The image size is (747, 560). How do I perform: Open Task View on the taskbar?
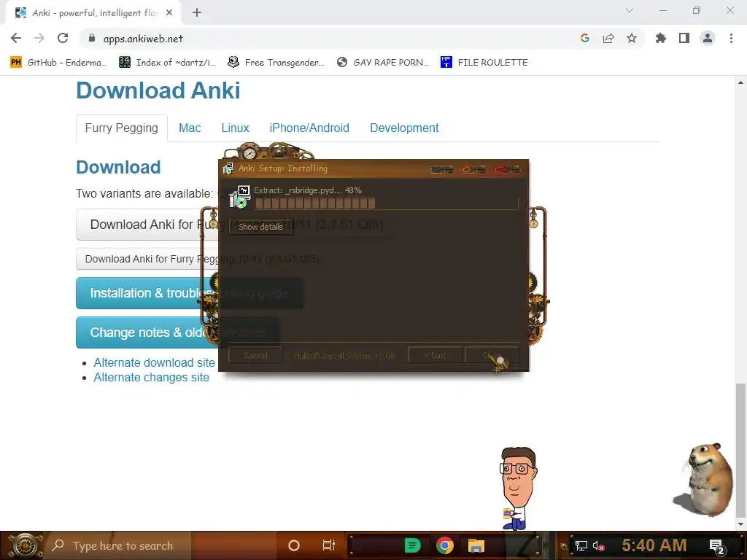[x=329, y=545]
